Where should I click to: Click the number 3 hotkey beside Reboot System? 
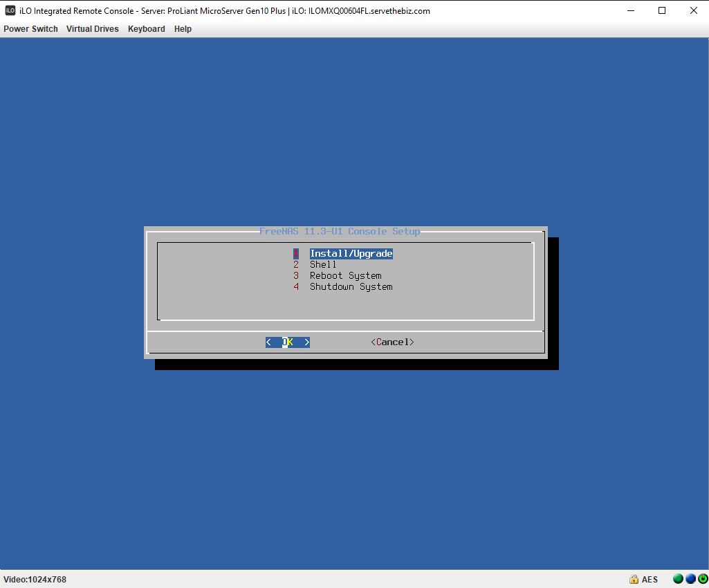click(296, 275)
